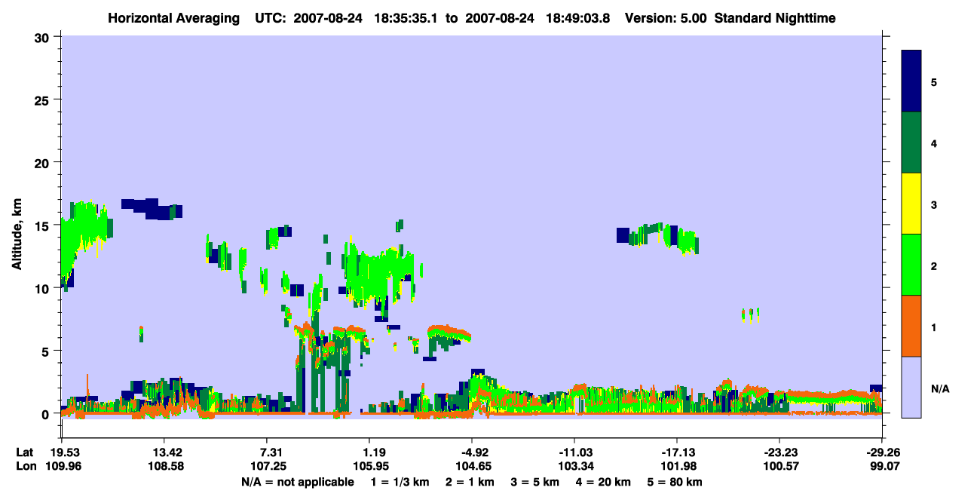Click the longitude value 103.34
This screenshot has height=503, width=980.
click(574, 467)
